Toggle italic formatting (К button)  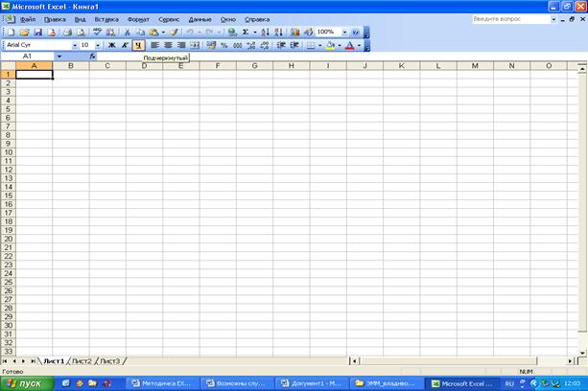click(x=125, y=45)
